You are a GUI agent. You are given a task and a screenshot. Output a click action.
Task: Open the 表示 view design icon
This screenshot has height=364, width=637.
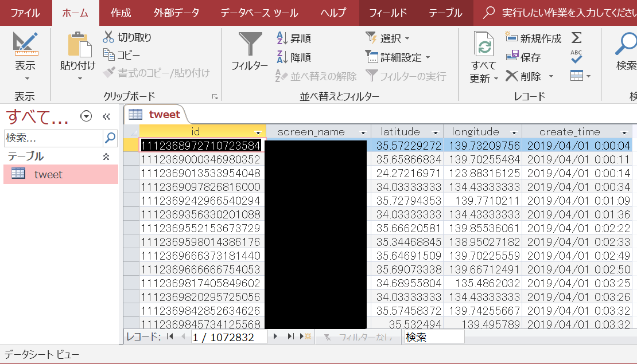click(25, 44)
